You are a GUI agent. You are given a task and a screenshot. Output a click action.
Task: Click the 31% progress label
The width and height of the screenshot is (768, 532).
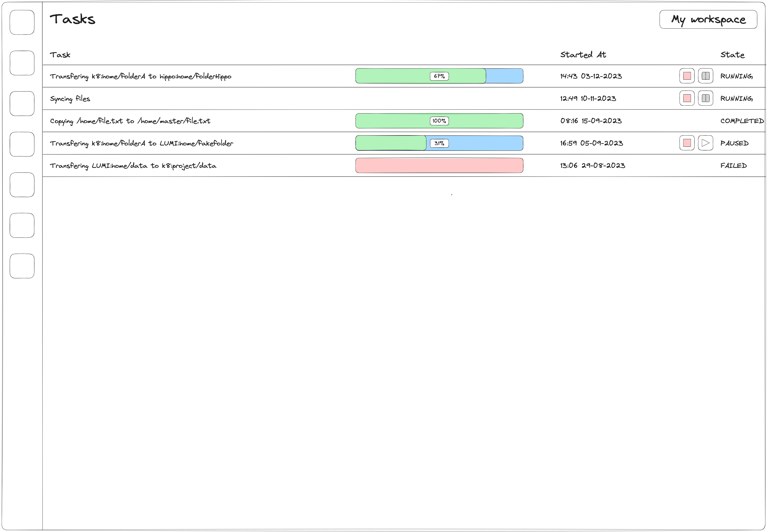(439, 143)
